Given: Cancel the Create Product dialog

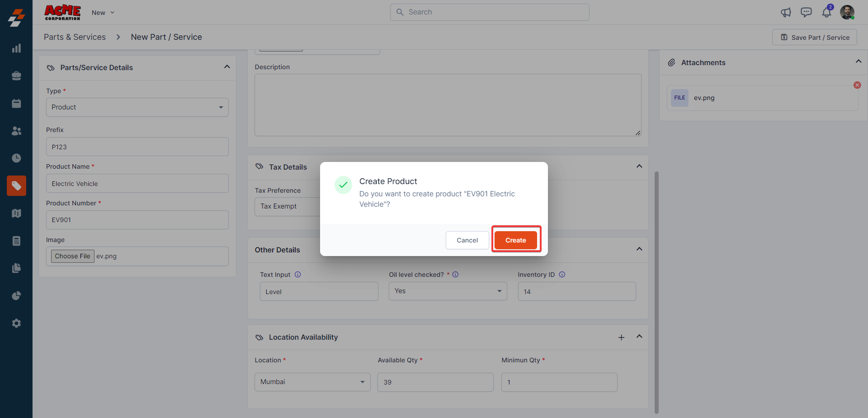Looking at the screenshot, I should (467, 240).
